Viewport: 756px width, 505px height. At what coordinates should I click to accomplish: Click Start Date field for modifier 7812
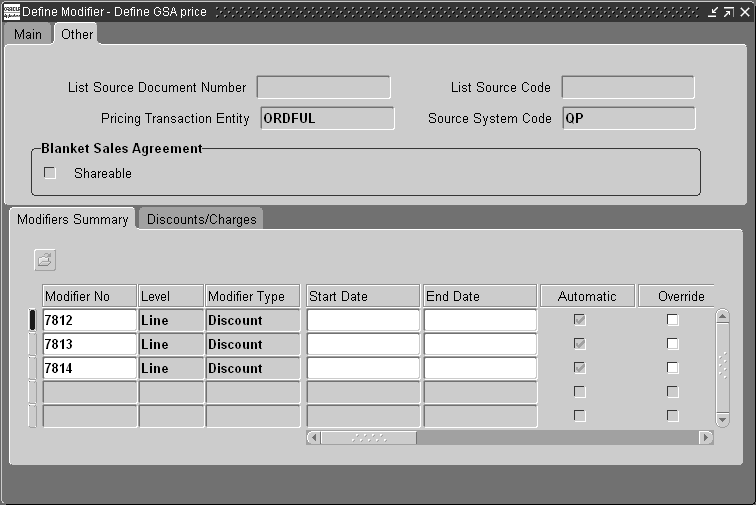[x=363, y=320]
